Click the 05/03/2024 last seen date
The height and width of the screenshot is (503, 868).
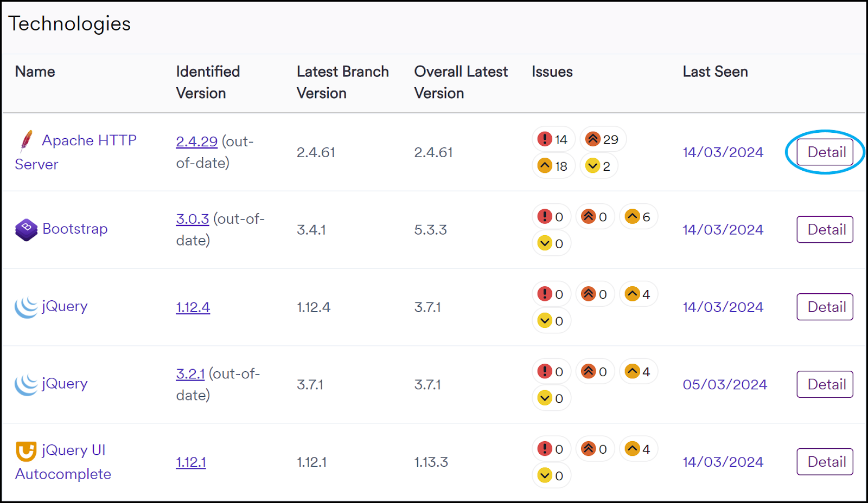point(725,385)
